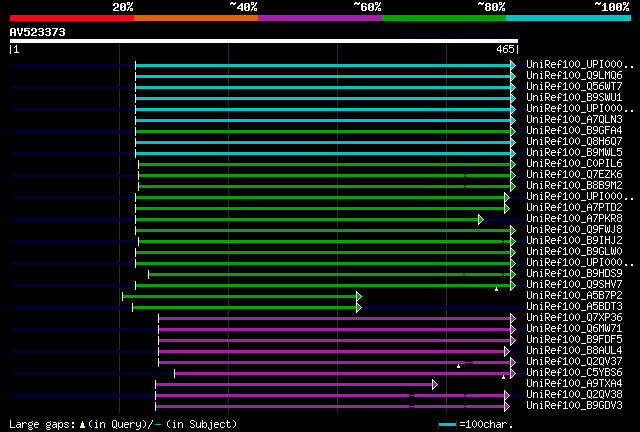Select the UniRef100_A5BDT3 label
The image size is (640, 432).
[574, 307]
